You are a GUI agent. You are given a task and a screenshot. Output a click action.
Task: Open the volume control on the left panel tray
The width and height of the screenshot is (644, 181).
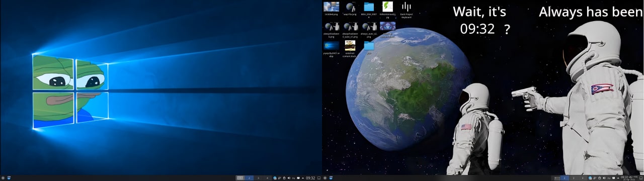289,178
